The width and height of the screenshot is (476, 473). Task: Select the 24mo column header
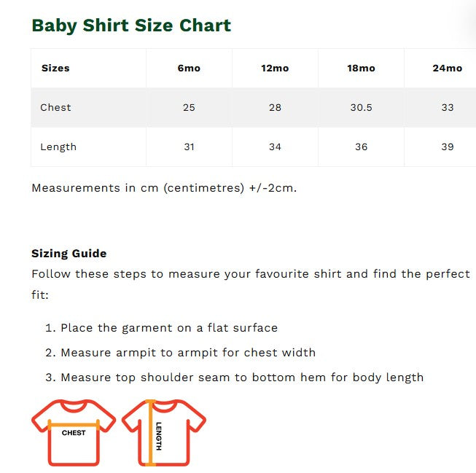[447, 69]
